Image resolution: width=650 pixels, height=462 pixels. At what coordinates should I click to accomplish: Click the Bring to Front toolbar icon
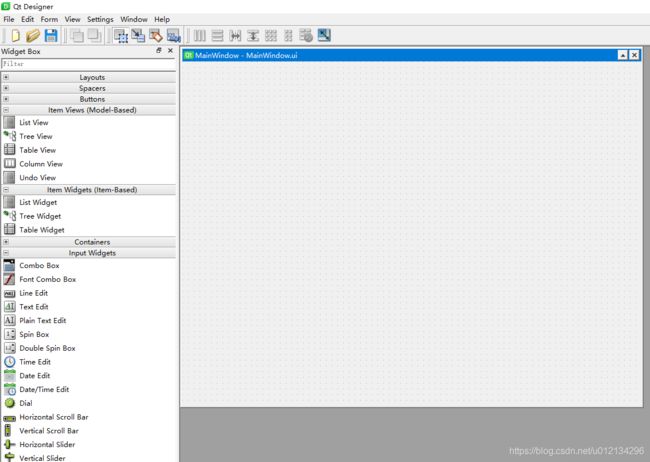[95, 36]
